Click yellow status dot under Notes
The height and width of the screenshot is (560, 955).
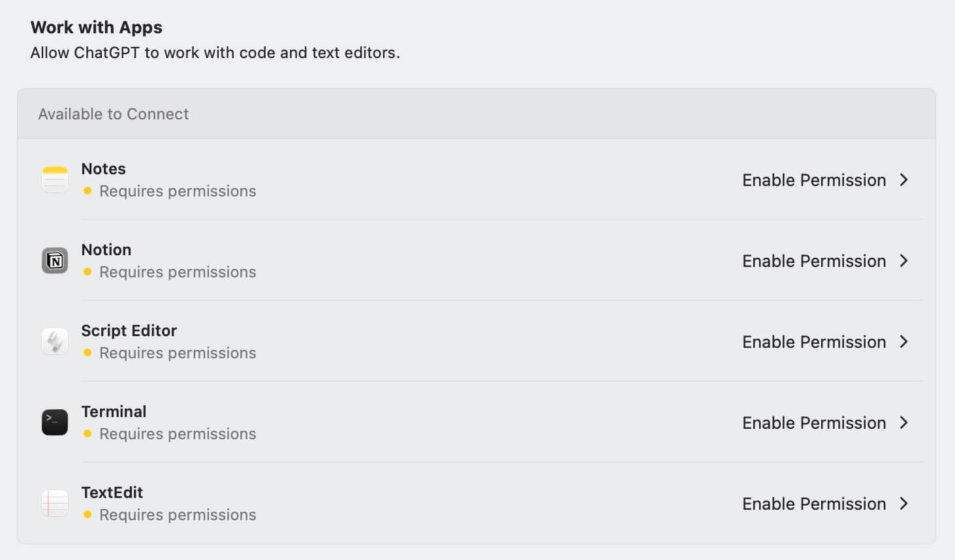click(x=87, y=191)
